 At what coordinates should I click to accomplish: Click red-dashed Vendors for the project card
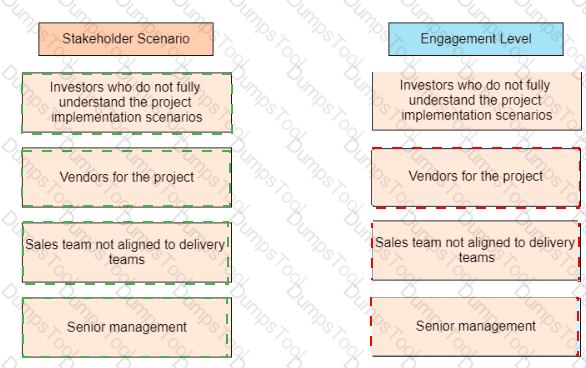(476, 177)
